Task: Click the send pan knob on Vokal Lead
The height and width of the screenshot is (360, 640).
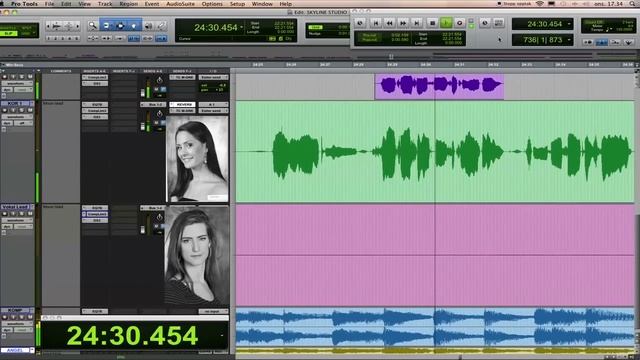Action: pyautogui.click(x=160, y=218)
